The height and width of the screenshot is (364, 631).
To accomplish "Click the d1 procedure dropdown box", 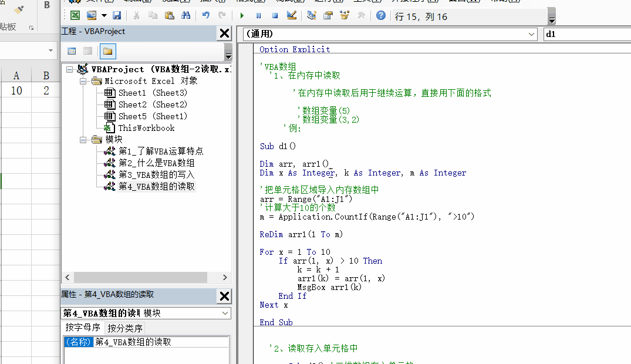I will point(587,34).
